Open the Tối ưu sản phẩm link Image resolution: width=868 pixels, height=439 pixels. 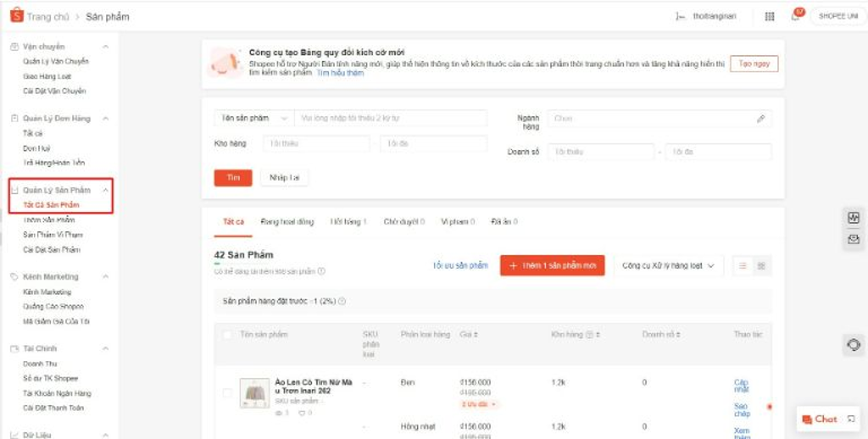(460, 265)
